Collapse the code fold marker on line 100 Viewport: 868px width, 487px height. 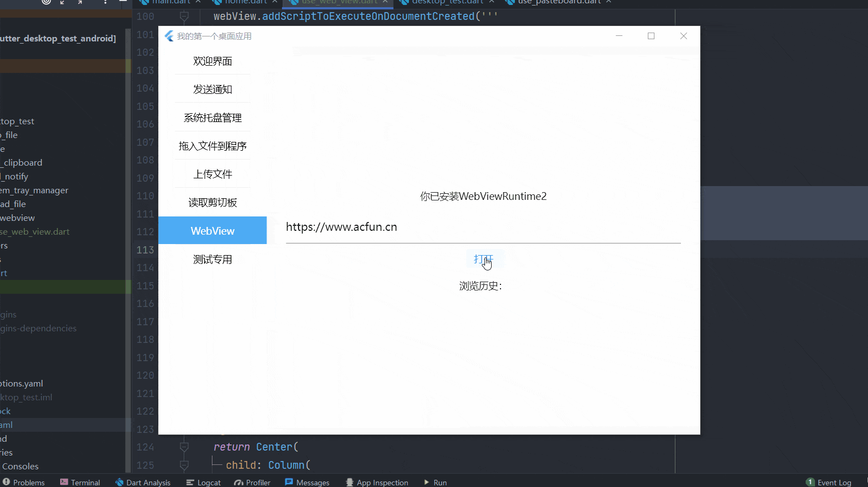184,17
